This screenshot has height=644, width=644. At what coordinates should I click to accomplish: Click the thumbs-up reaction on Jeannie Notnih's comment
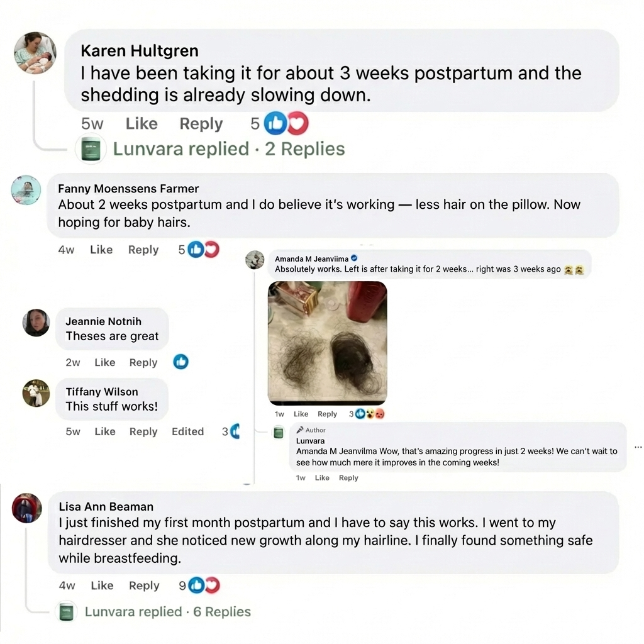180,362
